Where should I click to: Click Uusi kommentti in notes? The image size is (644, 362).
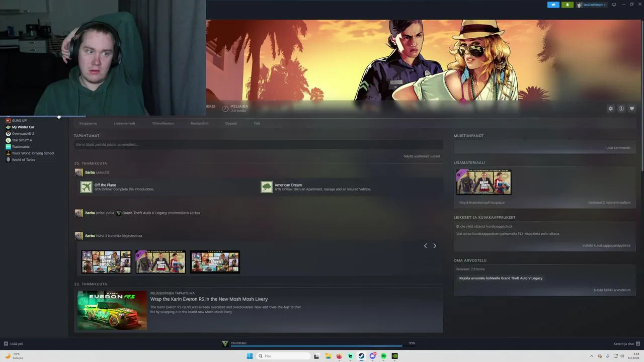point(618,148)
